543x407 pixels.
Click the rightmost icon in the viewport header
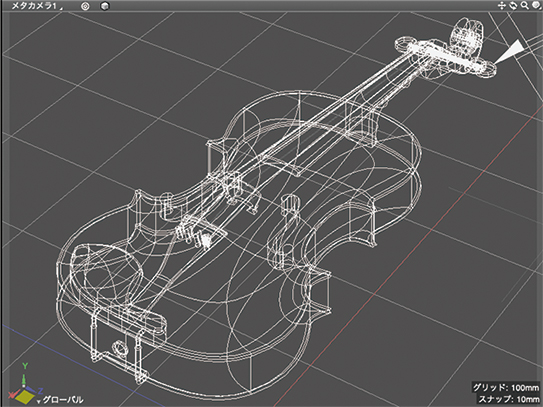click(536, 5)
